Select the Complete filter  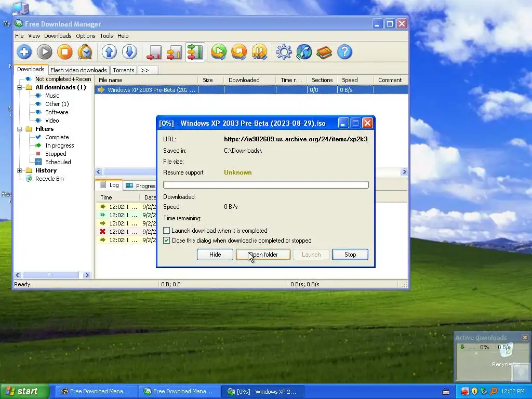pyautogui.click(x=57, y=137)
